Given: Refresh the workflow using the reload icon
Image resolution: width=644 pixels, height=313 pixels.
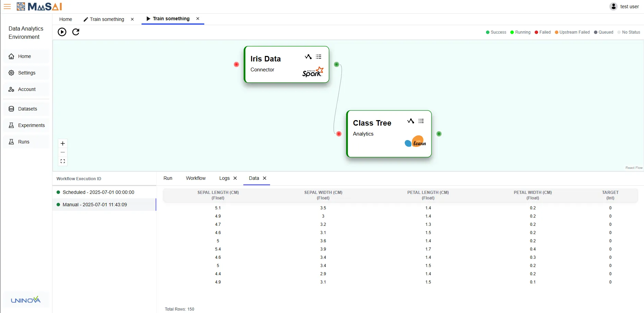Looking at the screenshot, I should coord(76,32).
